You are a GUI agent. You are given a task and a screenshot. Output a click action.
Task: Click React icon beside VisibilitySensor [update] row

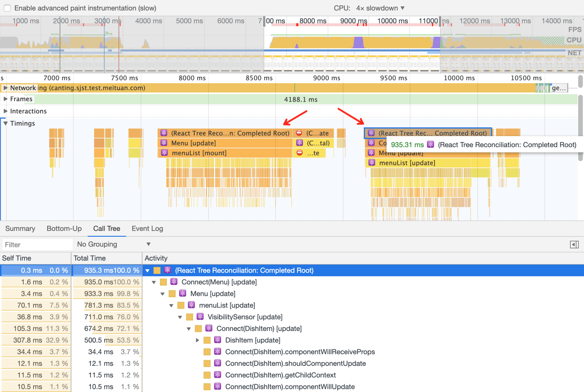pyautogui.click(x=200, y=317)
